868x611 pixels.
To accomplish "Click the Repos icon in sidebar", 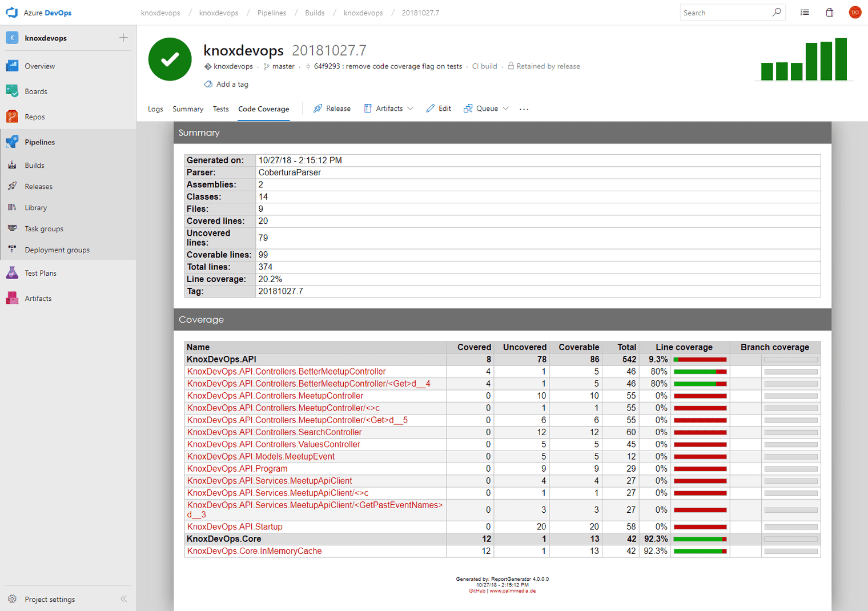I will [x=12, y=116].
